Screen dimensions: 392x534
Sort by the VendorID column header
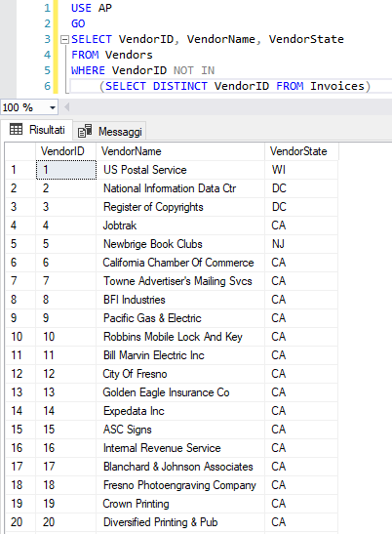pos(66,151)
